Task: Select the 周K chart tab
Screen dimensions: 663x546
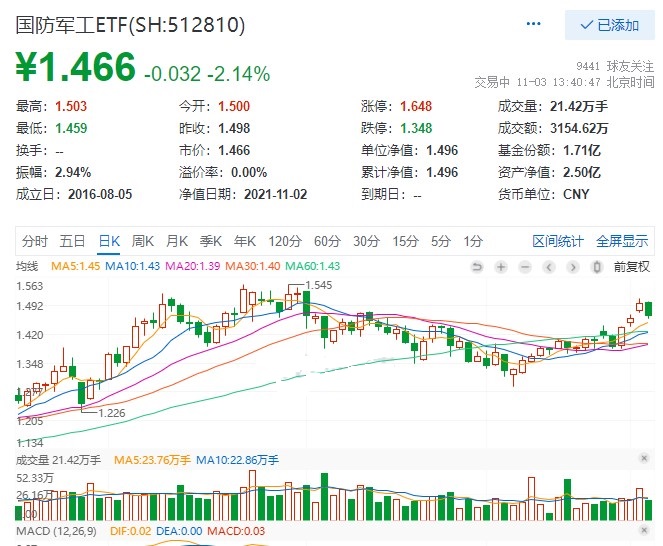Action: (x=142, y=241)
